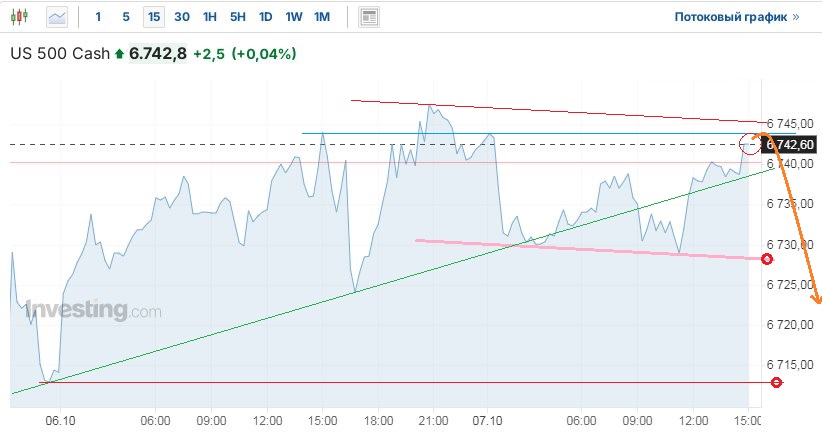This screenshot has height=432, width=822.
Task: Click the 6 742,60 current price label
Action: coord(790,145)
